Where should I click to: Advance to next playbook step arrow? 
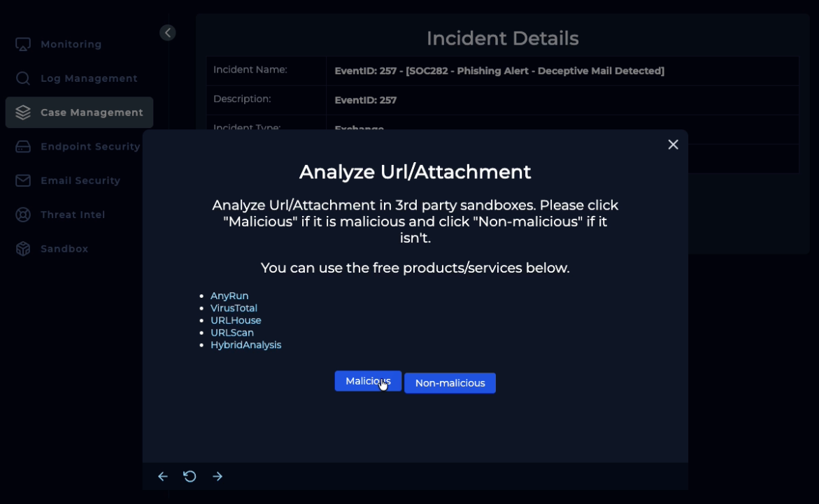[x=218, y=477]
